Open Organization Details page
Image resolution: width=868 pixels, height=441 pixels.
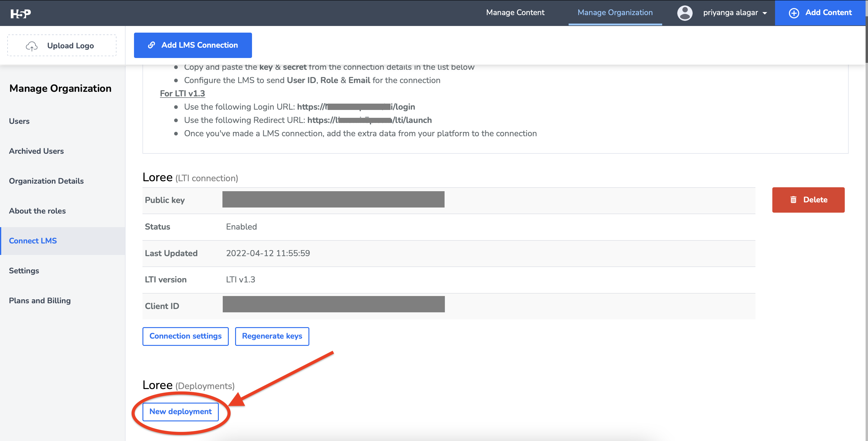(x=46, y=181)
